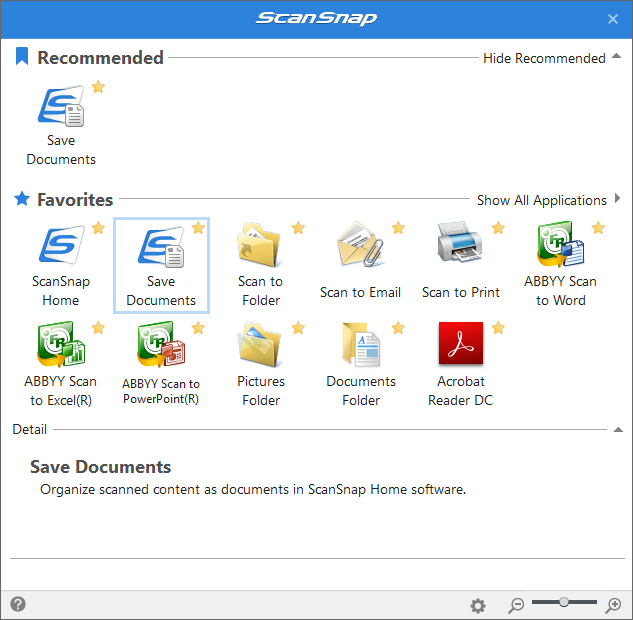633x620 pixels.
Task: Open ABBYY Scan to Excel(R)
Action: click(61, 344)
